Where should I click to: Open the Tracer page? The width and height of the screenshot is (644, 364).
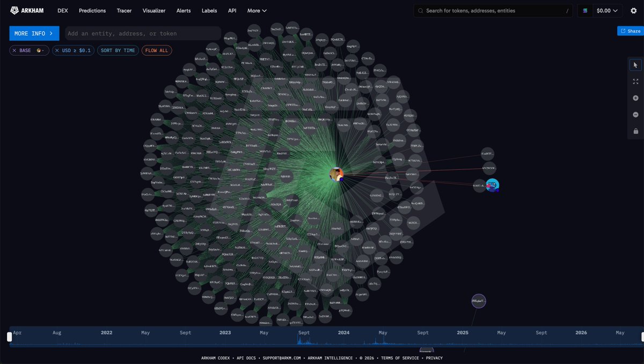(x=124, y=10)
